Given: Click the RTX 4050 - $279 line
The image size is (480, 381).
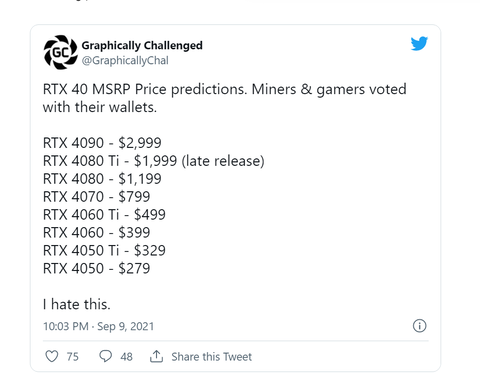Looking at the screenshot, I should [x=97, y=268].
